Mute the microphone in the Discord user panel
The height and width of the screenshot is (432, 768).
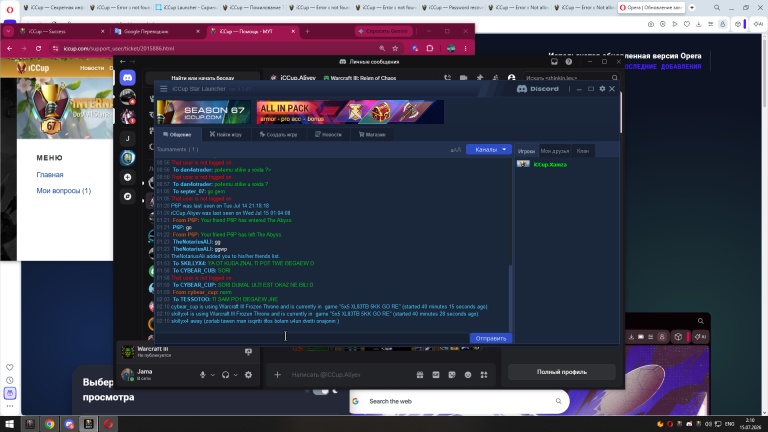(202, 375)
